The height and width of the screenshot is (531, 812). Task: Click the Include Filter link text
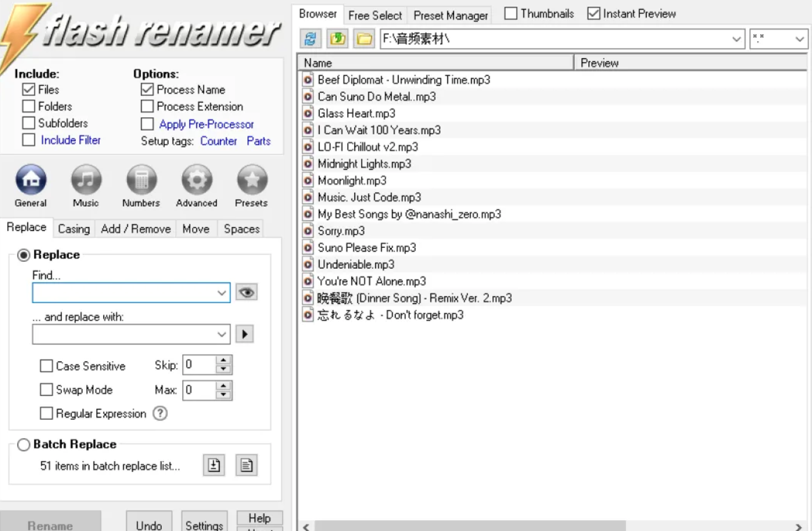pos(71,140)
